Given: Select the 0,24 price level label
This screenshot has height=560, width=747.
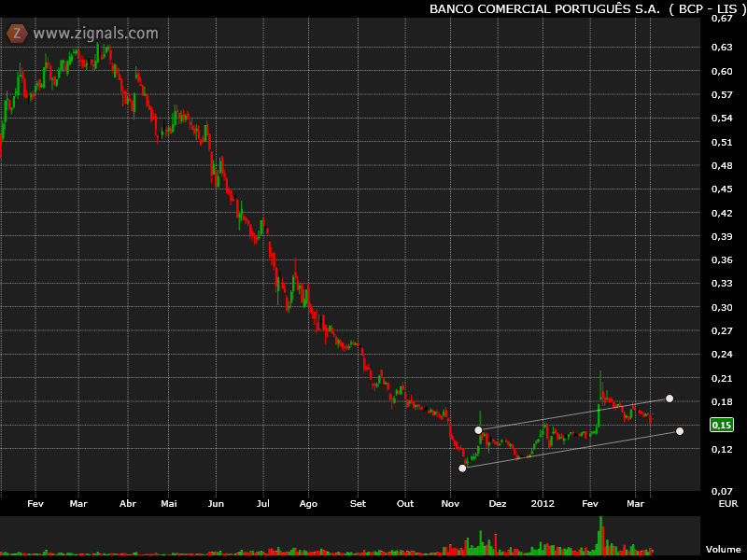Looking at the screenshot, I should pyautogui.click(x=722, y=355).
